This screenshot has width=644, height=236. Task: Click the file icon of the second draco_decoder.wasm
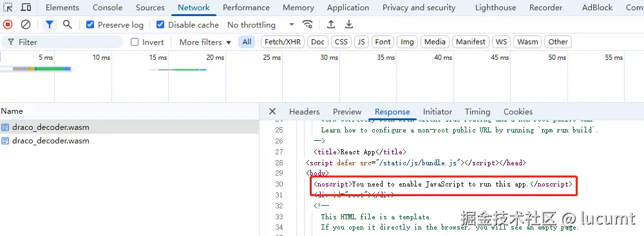5,141
